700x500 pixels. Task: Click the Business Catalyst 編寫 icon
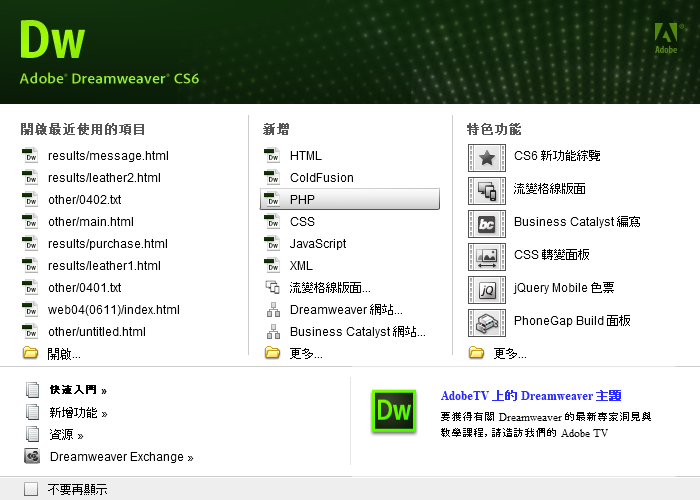(487, 223)
